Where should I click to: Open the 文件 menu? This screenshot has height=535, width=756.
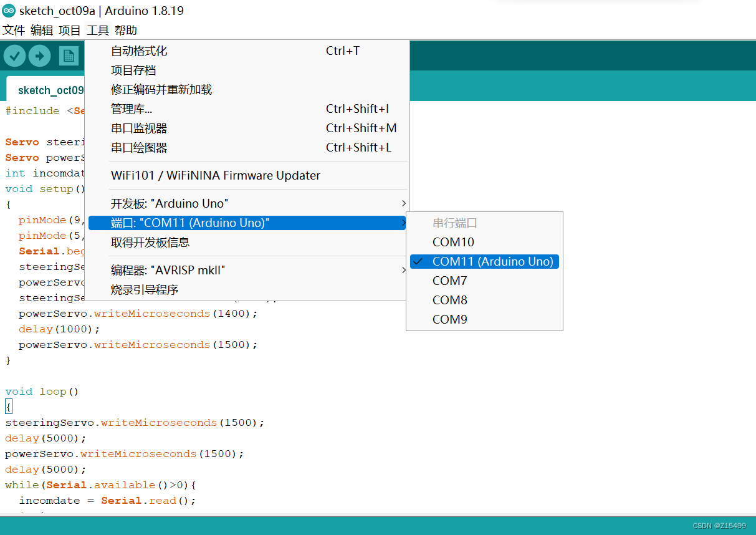14,30
